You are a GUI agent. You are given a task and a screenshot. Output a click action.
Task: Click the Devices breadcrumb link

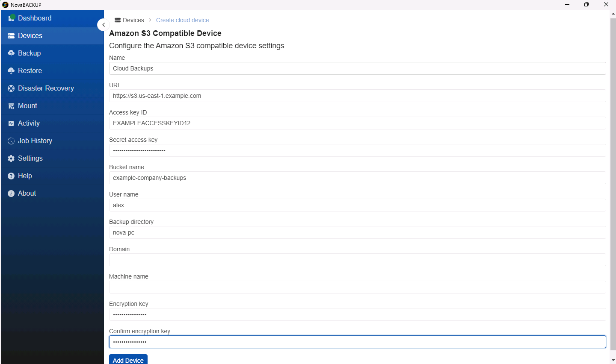point(133,20)
